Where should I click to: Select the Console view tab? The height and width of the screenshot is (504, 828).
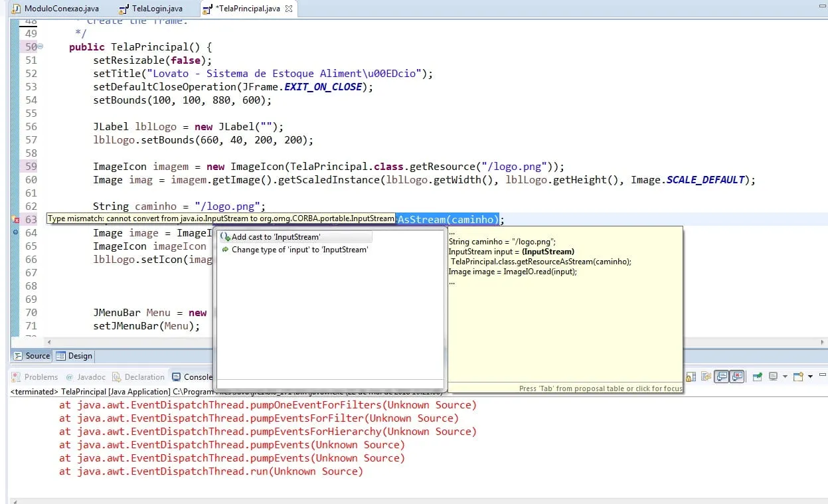click(x=192, y=377)
